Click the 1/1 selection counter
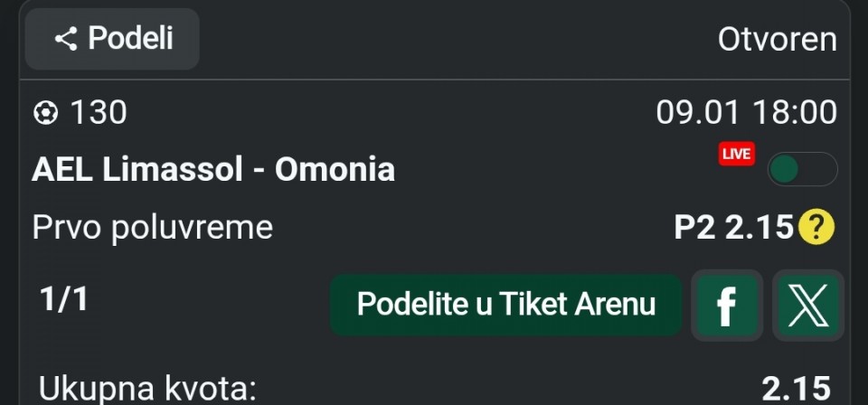This screenshot has height=405, width=868. 64,301
